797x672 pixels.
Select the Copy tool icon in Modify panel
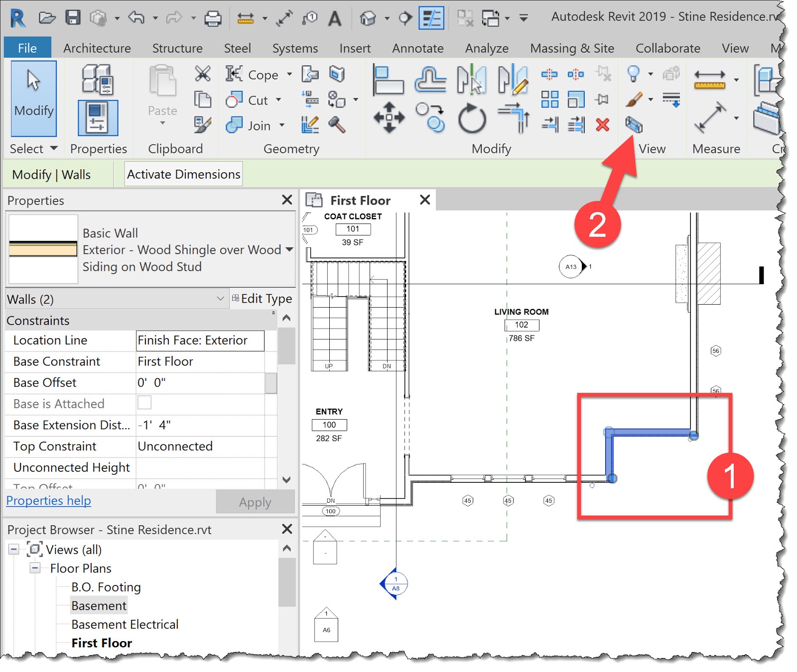pos(430,118)
